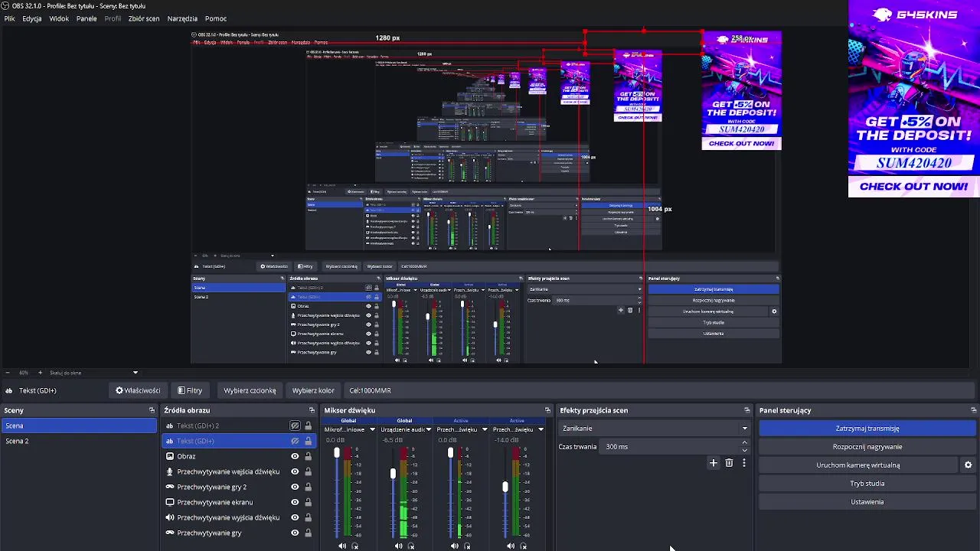980x551 pixels.
Task: Click Wybierz czcionkę button
Action: [250, 390]
